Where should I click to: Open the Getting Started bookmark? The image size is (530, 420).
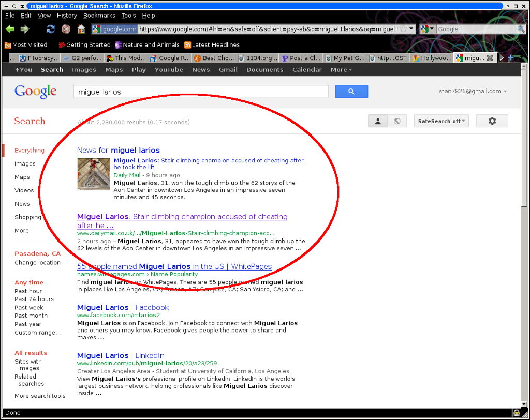(x=84, y=44)
